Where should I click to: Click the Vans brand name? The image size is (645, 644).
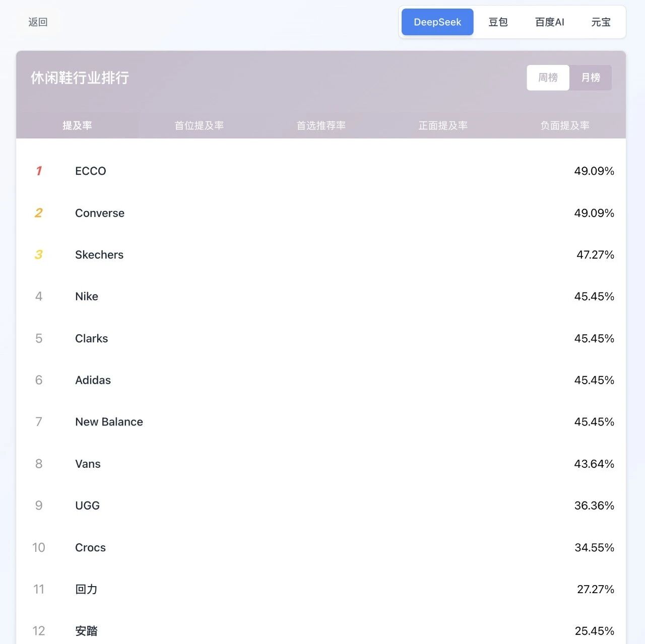(88, 464)
